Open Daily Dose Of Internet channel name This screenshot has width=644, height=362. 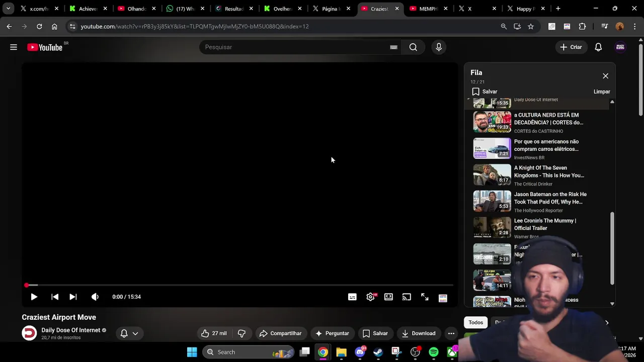click(x=70, y=330)
